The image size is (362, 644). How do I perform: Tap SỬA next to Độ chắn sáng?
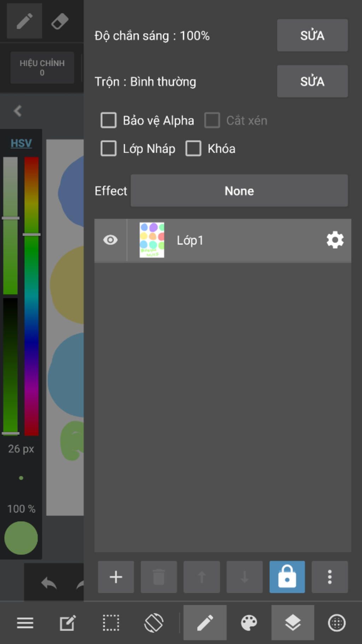[x=313, y=35]
